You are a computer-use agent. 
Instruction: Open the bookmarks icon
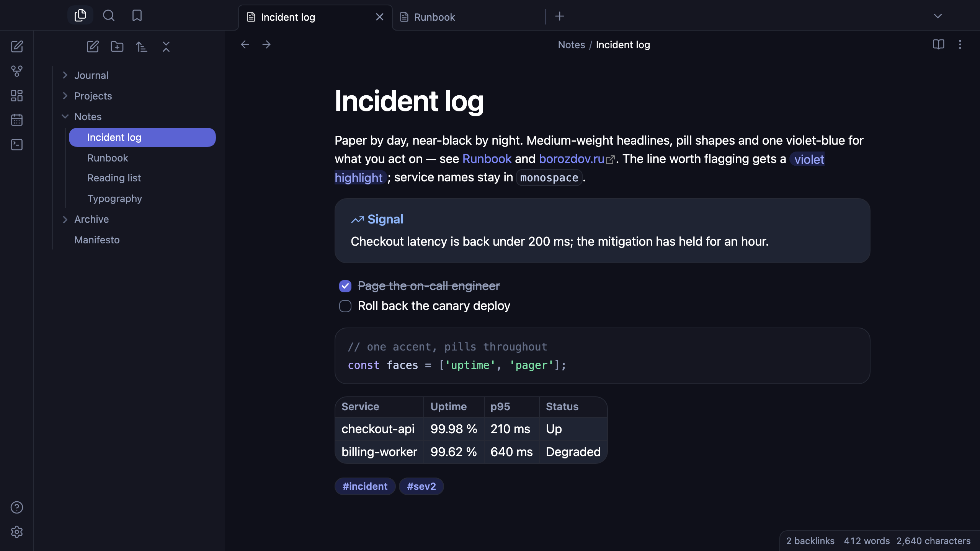pos(137,15)
